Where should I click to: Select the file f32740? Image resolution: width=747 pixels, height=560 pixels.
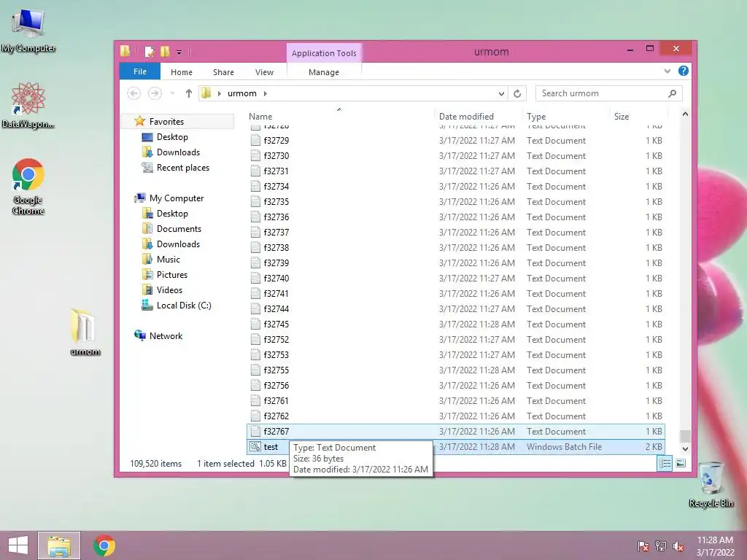pyautogui.click(x=456, y=278)
